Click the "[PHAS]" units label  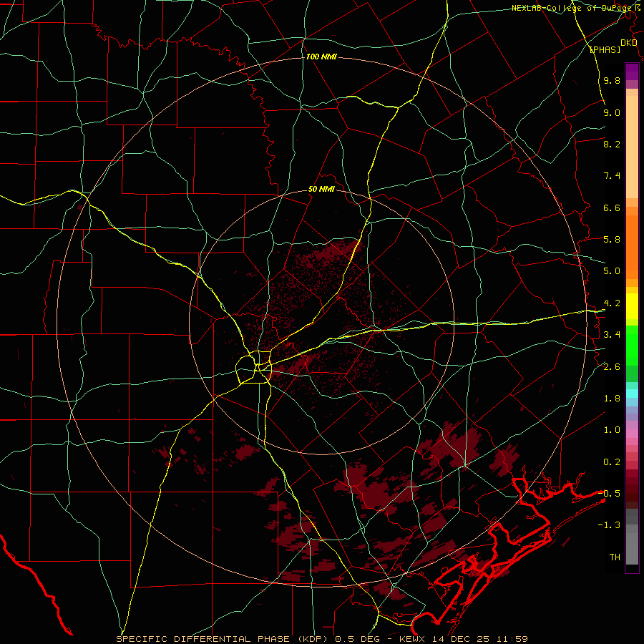[605, 49]
